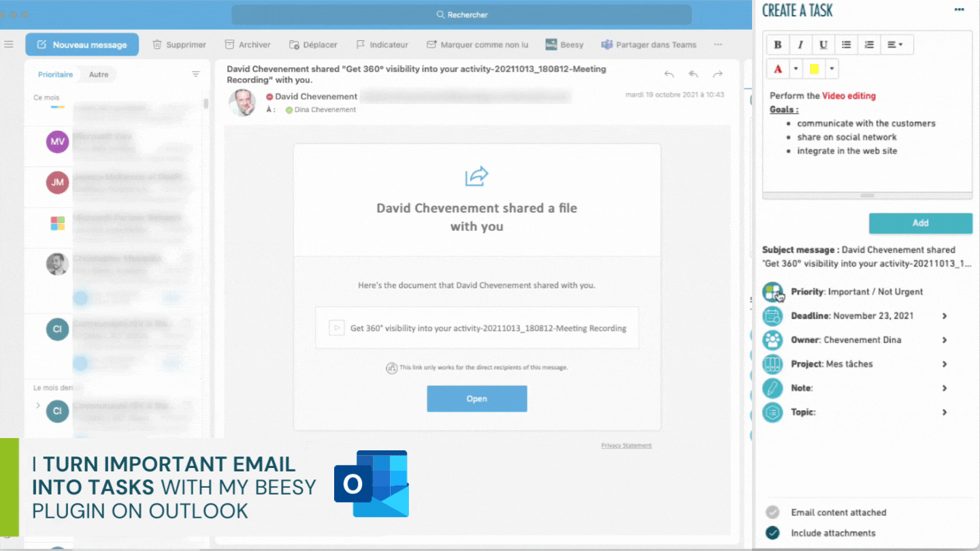Click the blue Open button
The height and width of the screenshot is (551, 980).
coord(477,399)
